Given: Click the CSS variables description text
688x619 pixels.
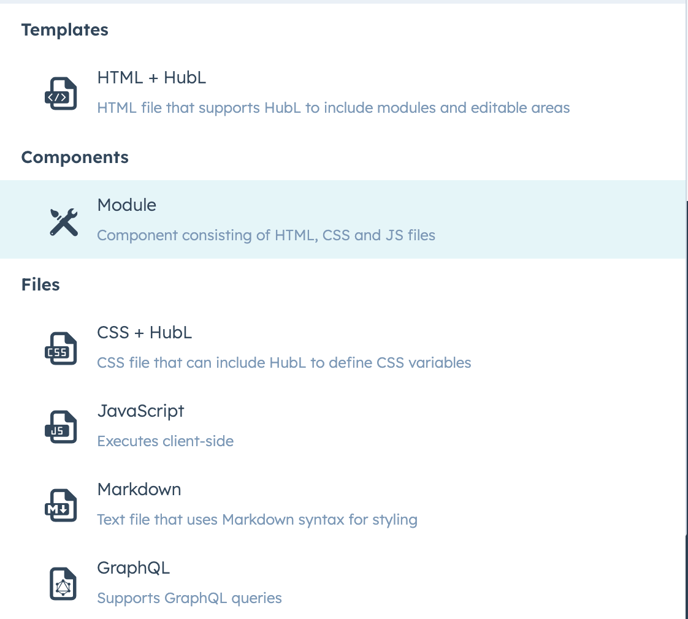Looking at the screenshot, I should point(284,363).
